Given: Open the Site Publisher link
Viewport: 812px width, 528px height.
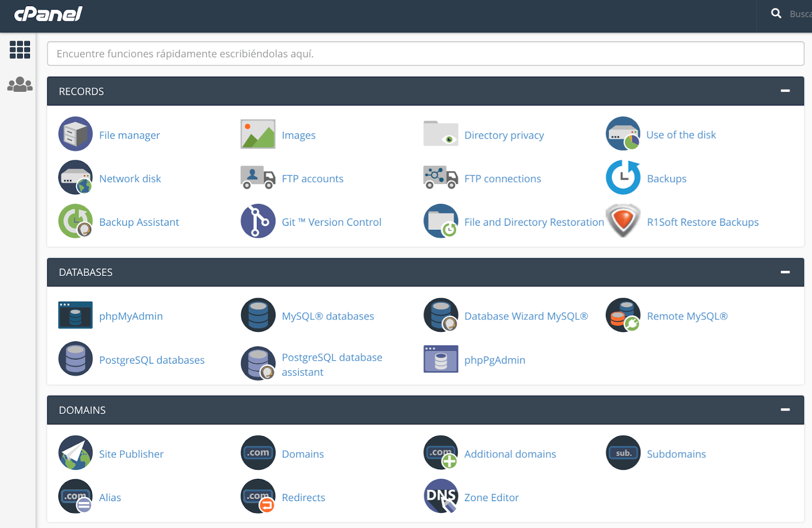Looking at the screenshot, I should 131,454.
